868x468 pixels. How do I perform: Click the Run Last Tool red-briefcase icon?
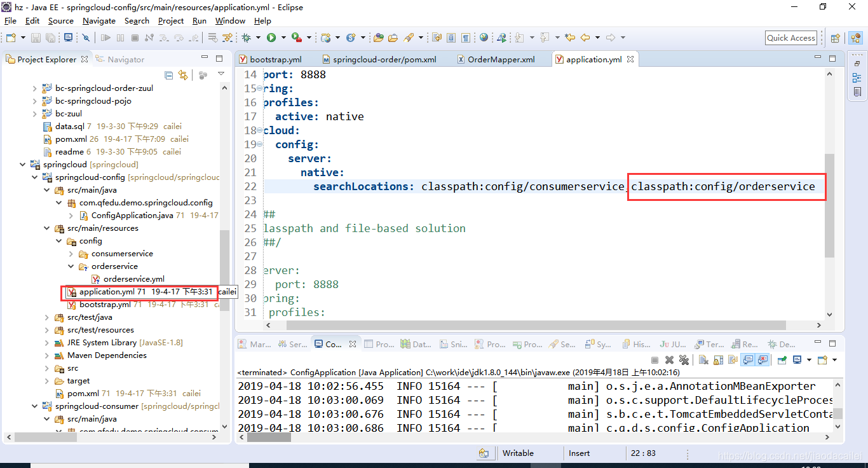[296, 38]
